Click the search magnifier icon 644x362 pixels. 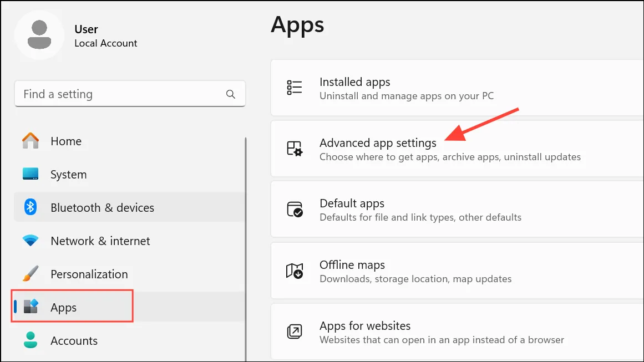(x=231, y=94)
